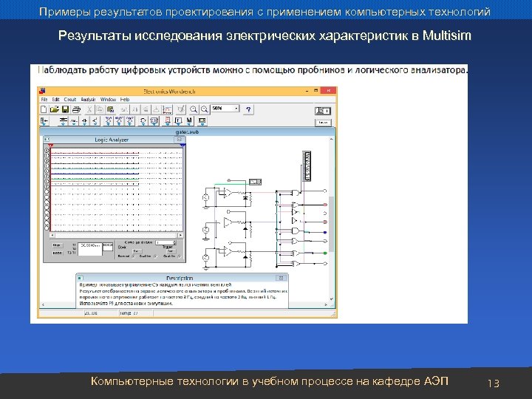The image size is (532, 399).
Task: Open the Favorites parts bin
Action: (x=44, y=120)
